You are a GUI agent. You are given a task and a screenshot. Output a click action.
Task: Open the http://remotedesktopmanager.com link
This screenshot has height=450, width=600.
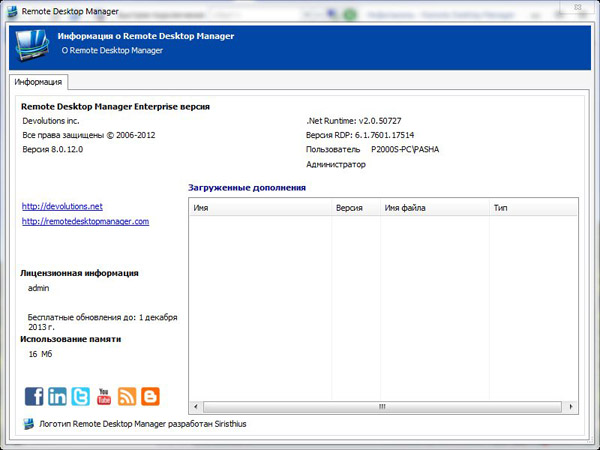click(x=85, y=221)
